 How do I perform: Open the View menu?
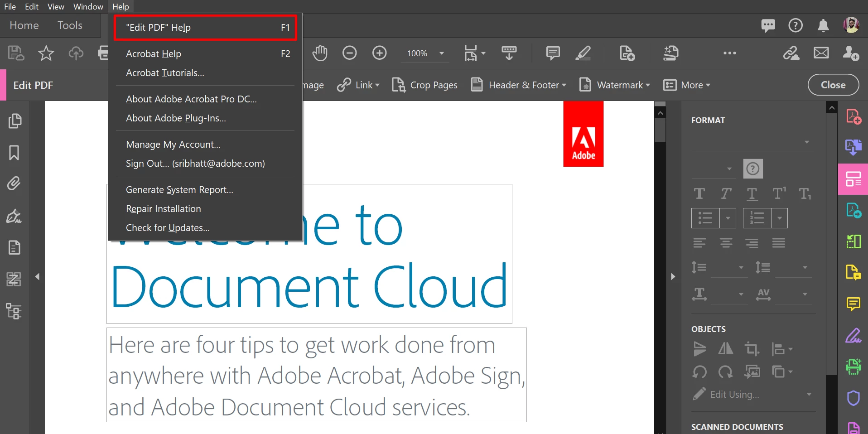56,6
